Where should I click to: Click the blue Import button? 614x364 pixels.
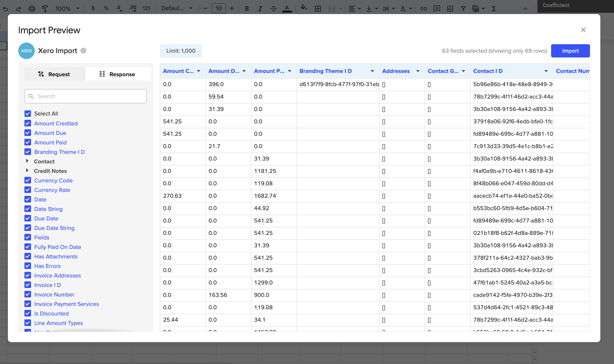[x=570, y=51]
